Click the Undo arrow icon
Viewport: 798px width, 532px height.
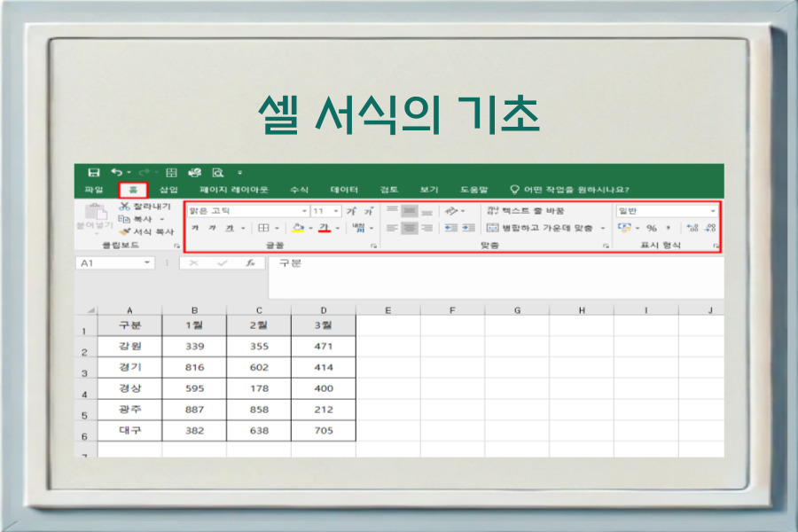click(117, 173)
